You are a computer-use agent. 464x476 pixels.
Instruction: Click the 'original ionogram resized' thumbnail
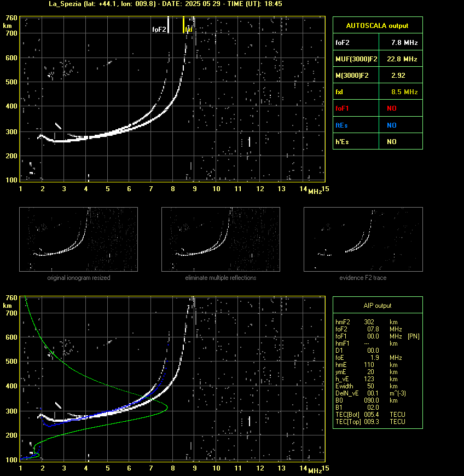pyautogui.click(x=79, y=239)
